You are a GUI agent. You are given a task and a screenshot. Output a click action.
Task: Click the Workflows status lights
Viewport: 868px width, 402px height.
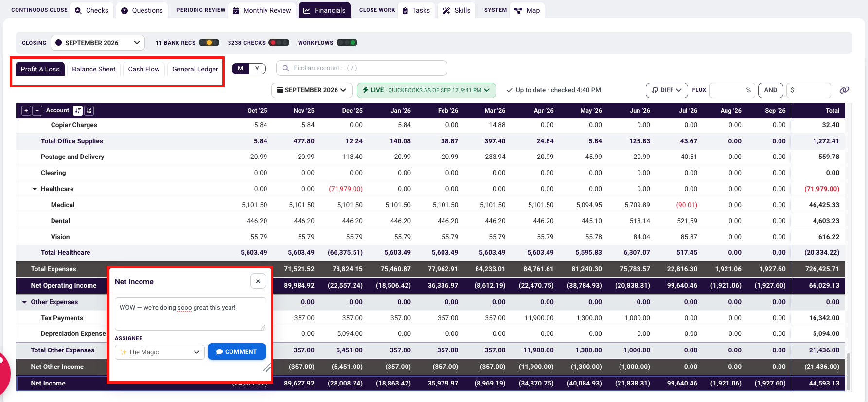pos(347,43)
